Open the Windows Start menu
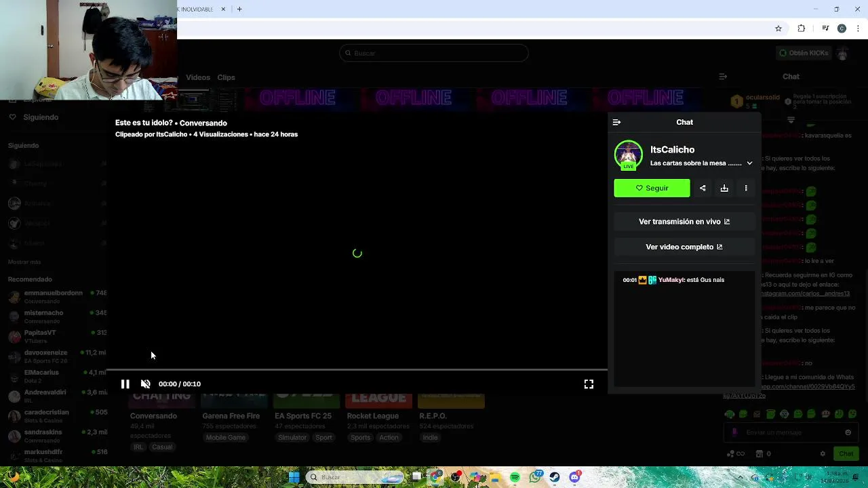This screenshot has height=488, width=868. tap(294, 477)
